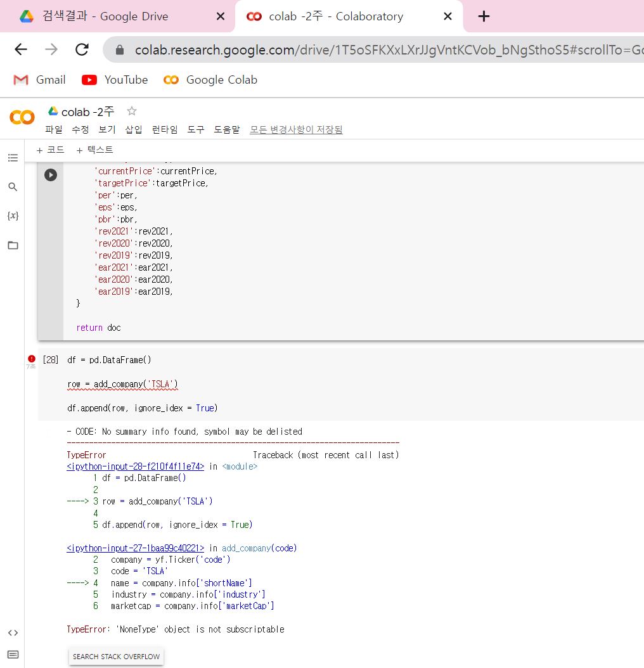Screen dimensions: 644x668
Task: Click the red error indicator on cell 28
Action: (32, 359)
